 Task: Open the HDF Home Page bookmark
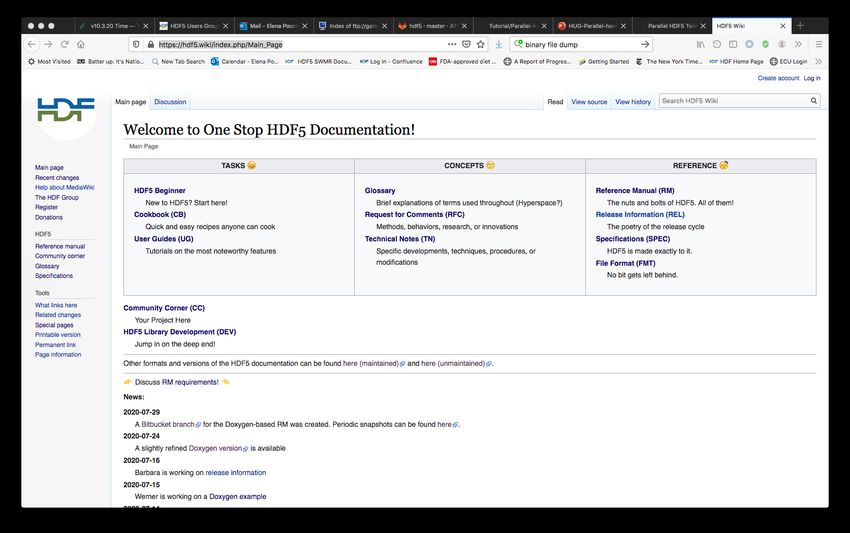[736, 62]
